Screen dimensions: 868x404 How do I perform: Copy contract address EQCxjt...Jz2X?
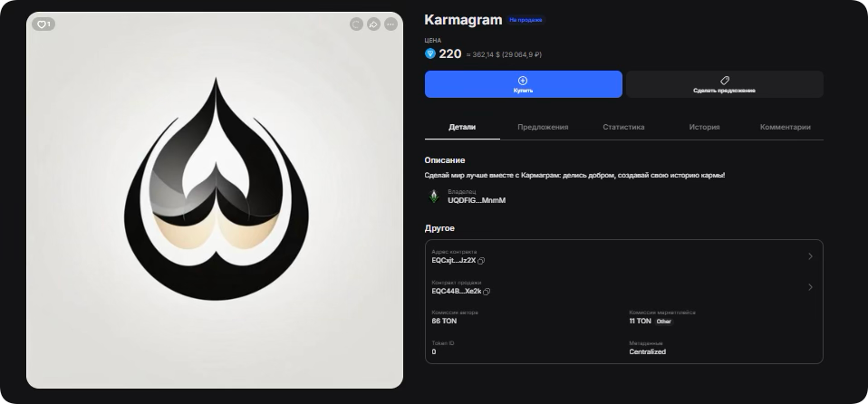[481, 261]
